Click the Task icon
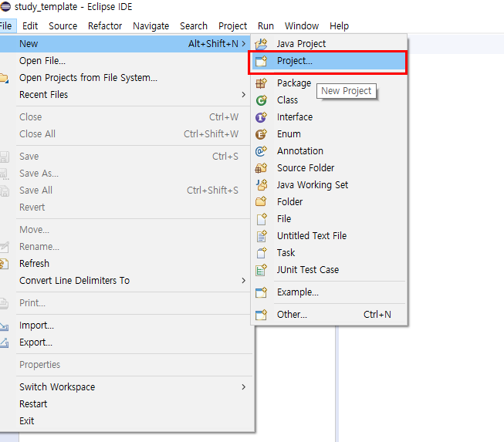This screenshot has height=442, width=504. pyautogui.click(x=261, y=253)
